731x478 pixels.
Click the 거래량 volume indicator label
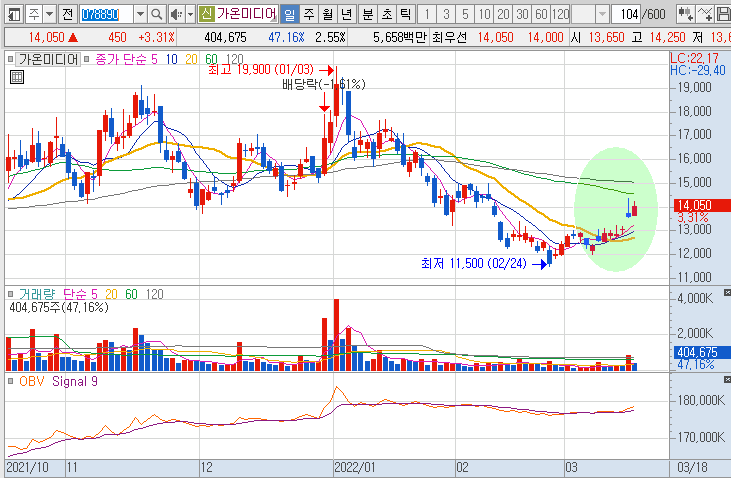(x=37, y=294)
